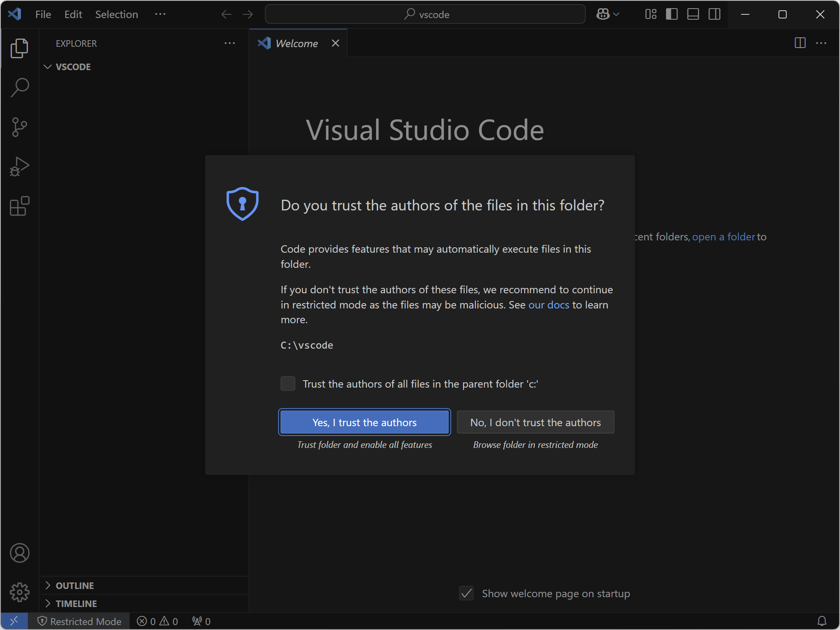Open the Extensions view
Screen dimensions: 840x630
(19, 206)
